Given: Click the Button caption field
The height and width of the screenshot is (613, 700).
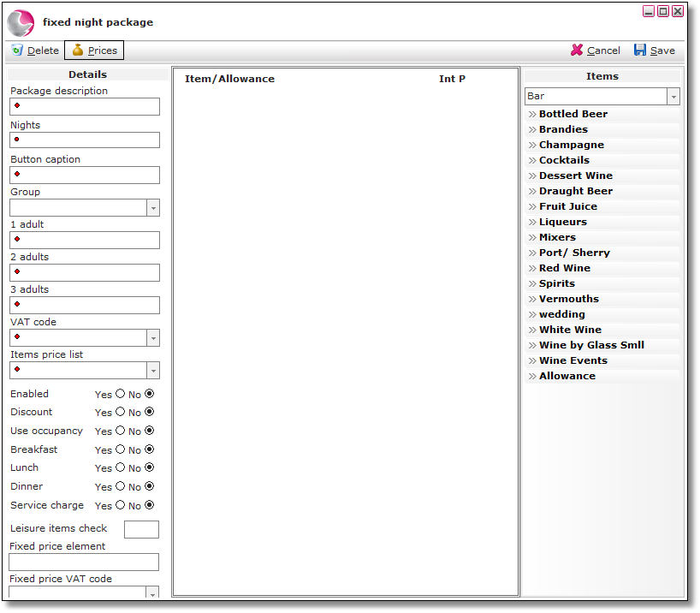Looking at the screenshot, I should (85, 176).
